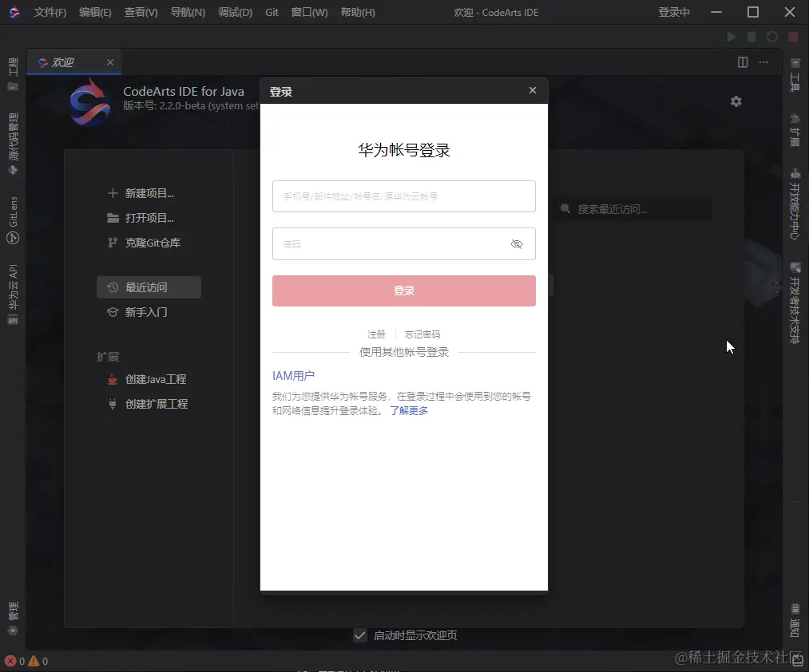This screenshot has width=809, height=672.
Task: Open the 导航(N) menu
Action: (x=188, y=13)
